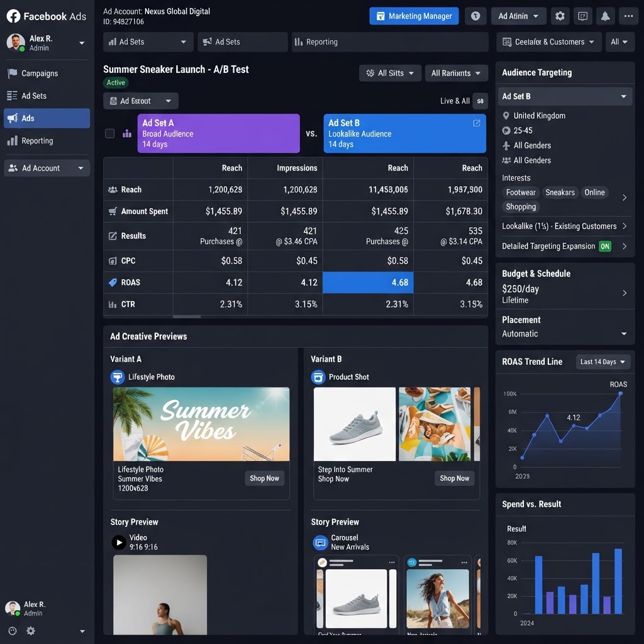Expand the Placement Automatic dropdown
This screenshot has width=644, height=644.
(x=624, y=334)
